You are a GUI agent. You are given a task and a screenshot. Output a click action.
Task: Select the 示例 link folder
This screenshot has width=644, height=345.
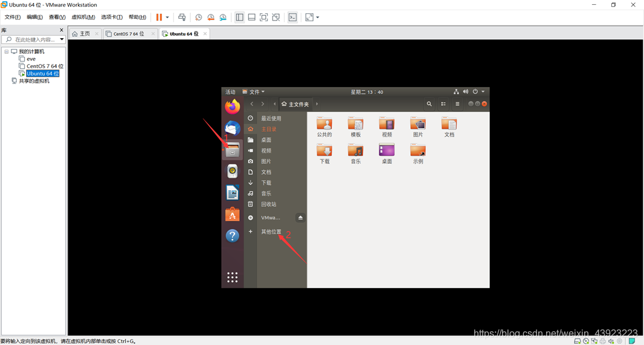[x=418, y=153]
